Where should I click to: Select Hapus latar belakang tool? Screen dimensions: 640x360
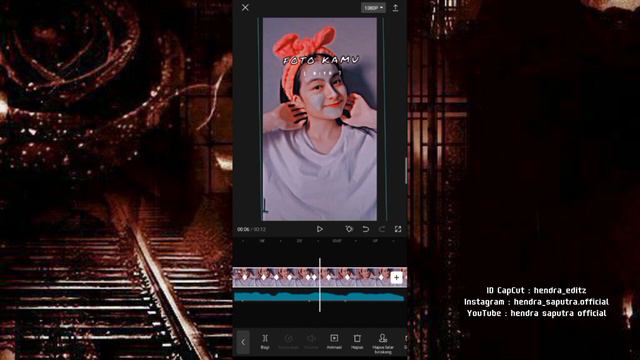[383, 343]
